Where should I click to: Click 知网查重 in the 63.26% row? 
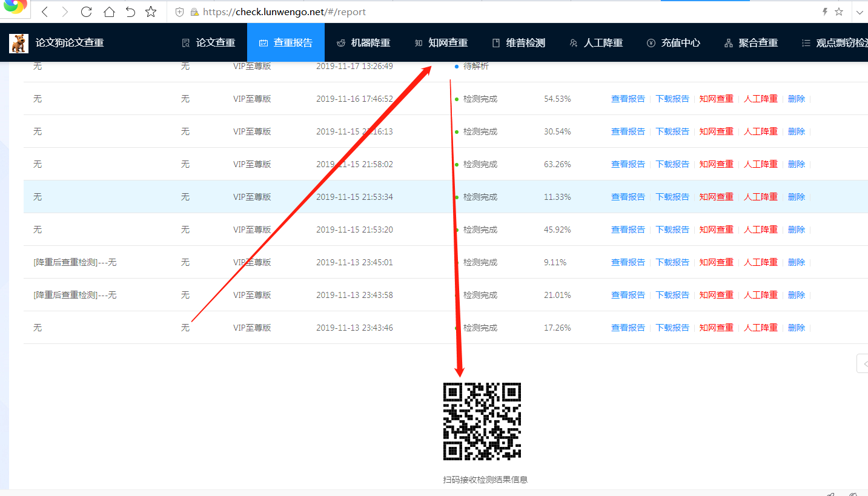pyautogui.click(x=716, y=164)
